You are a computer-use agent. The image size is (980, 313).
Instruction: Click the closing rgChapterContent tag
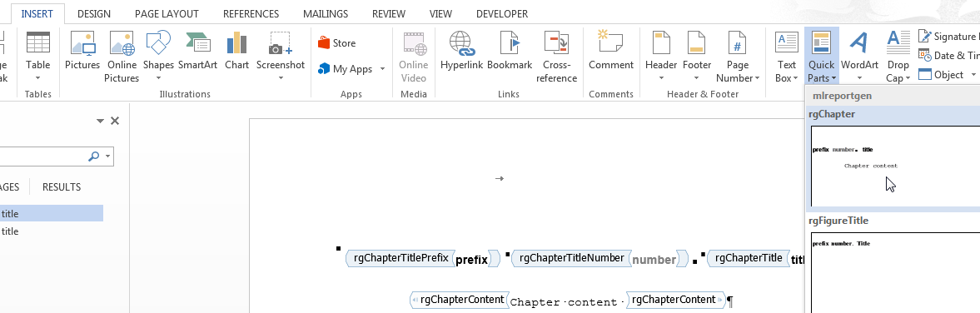(675, 300)
